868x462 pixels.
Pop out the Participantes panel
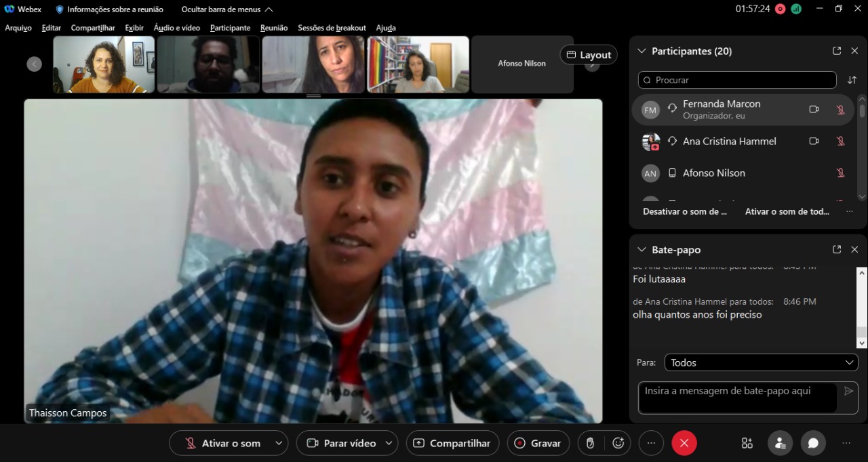837,51
